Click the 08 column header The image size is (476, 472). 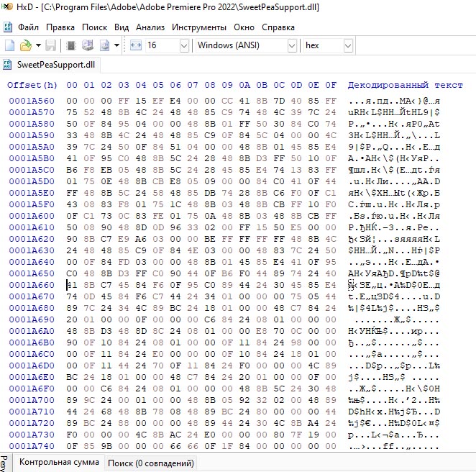coord(210,85)
